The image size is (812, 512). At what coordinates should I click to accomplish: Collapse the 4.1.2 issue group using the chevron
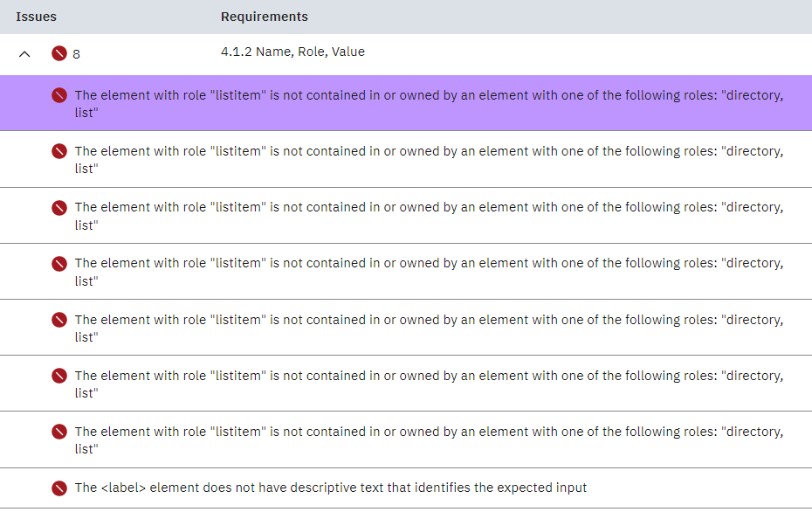24,53
